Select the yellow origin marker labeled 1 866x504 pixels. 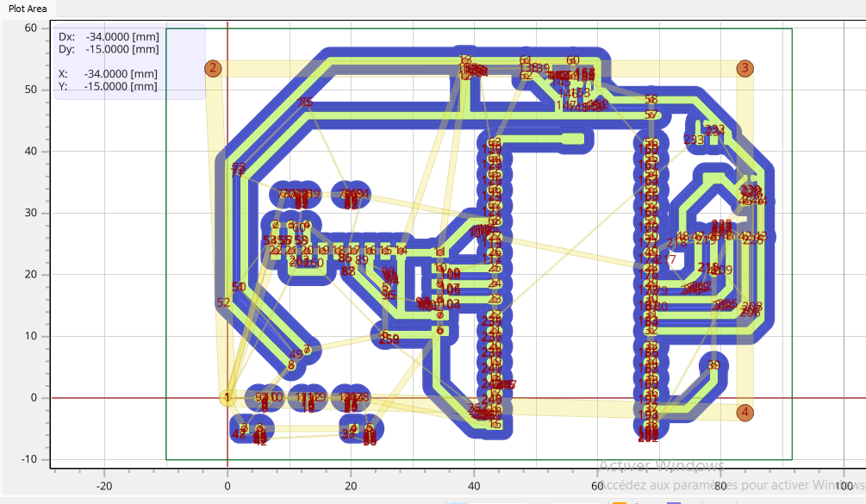pyautogui.click(x=227, y=397)
